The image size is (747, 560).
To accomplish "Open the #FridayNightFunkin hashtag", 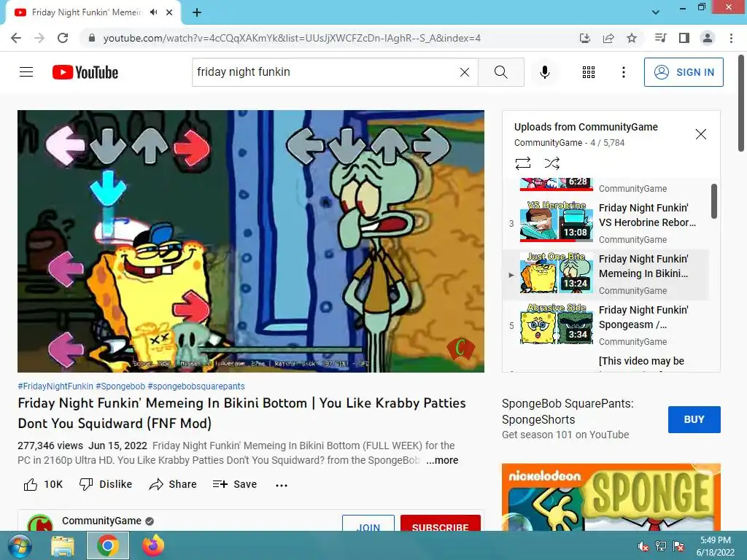I will point(55,386).
